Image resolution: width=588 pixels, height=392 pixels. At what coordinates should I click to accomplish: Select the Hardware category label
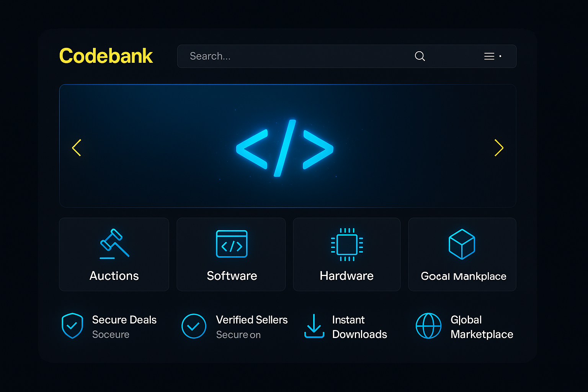coord(346,276)
